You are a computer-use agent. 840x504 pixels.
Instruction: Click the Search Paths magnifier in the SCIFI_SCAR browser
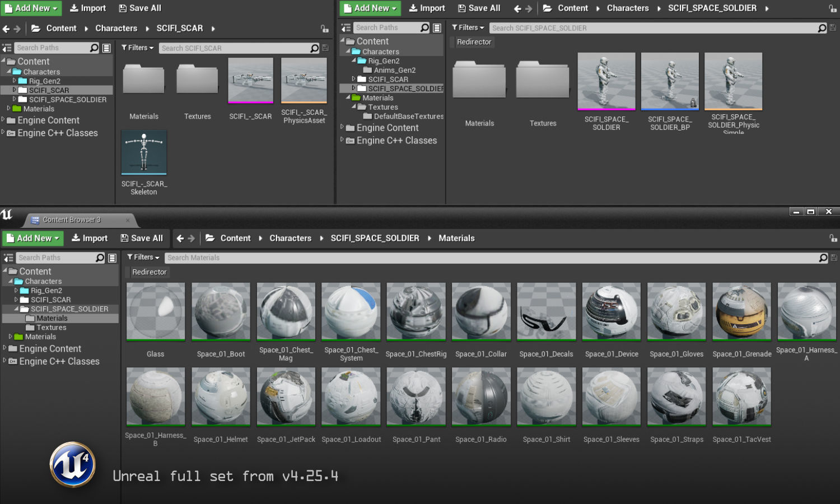94,48
